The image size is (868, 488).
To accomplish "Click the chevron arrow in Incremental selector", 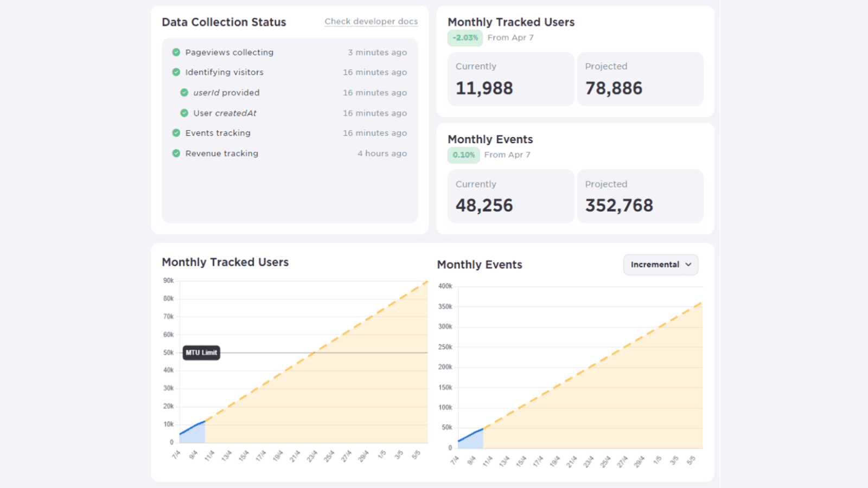I will 688,265.
